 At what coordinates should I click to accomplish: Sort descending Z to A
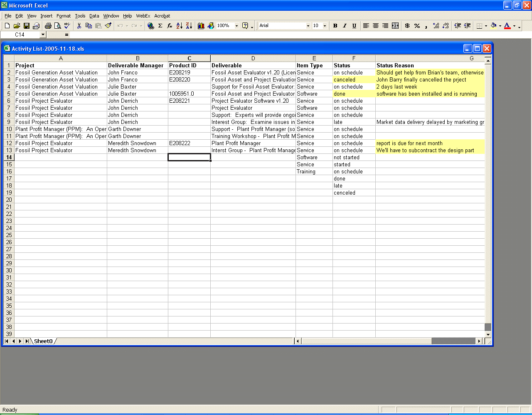(189, 26)
